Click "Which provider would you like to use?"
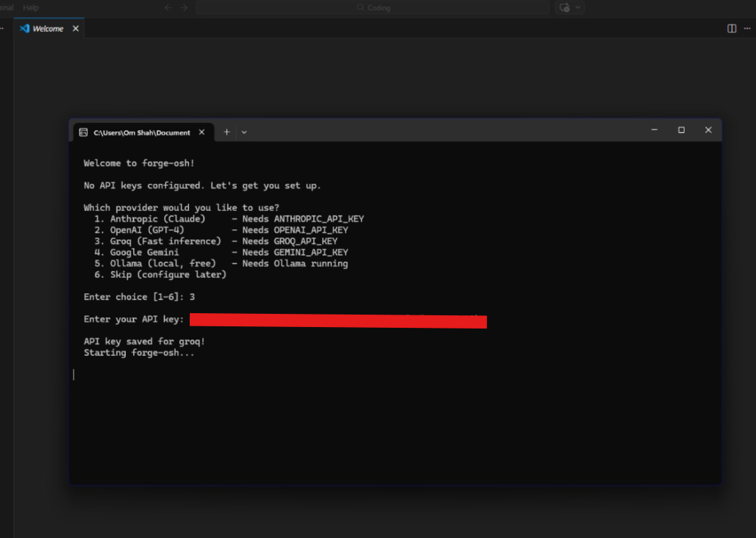 coord(182,207)
